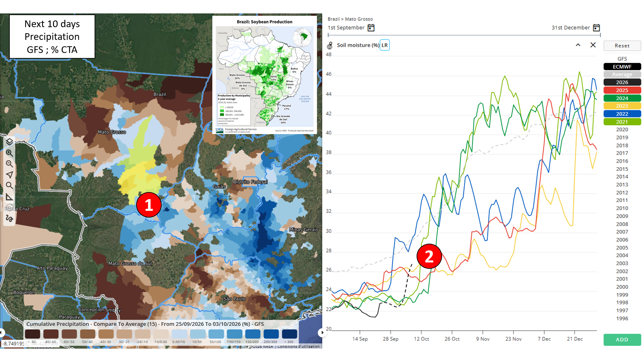The image size is (644, 362).
Task: Click the São Paulo label on the map
Action: pos(234,299)
